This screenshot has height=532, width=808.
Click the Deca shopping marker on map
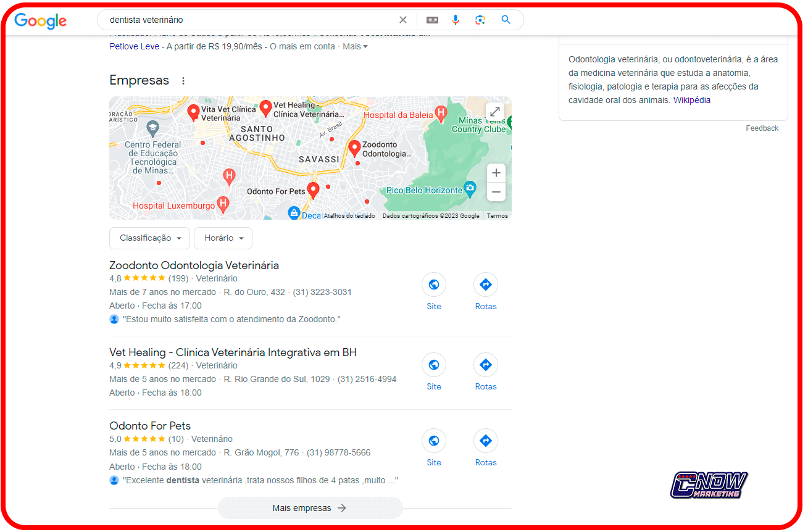coord(294,213)
